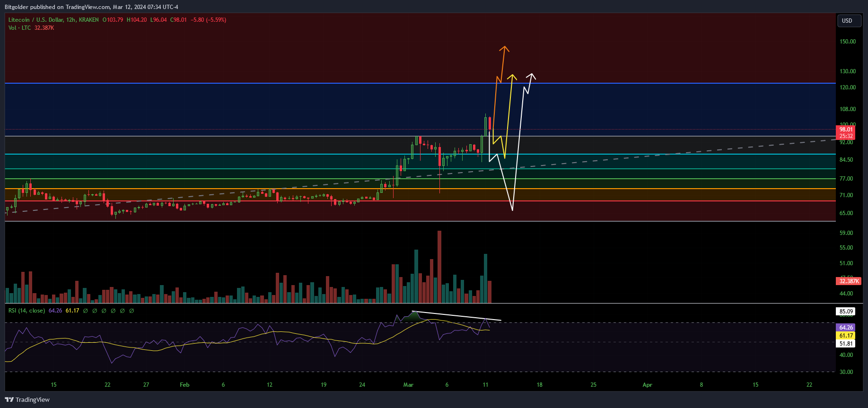Click the 12 date label on time axis
Viewport: 868px width, 408px height.
[270, 385]
